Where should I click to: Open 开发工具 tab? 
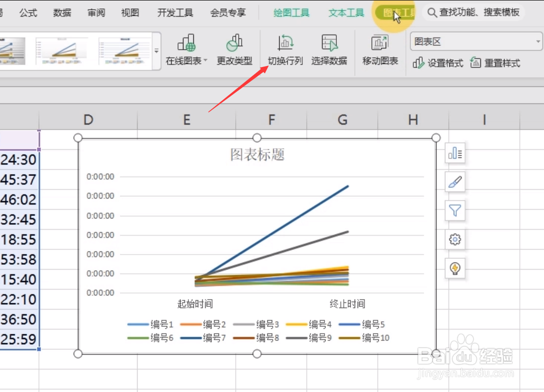[x=175, y=13]
